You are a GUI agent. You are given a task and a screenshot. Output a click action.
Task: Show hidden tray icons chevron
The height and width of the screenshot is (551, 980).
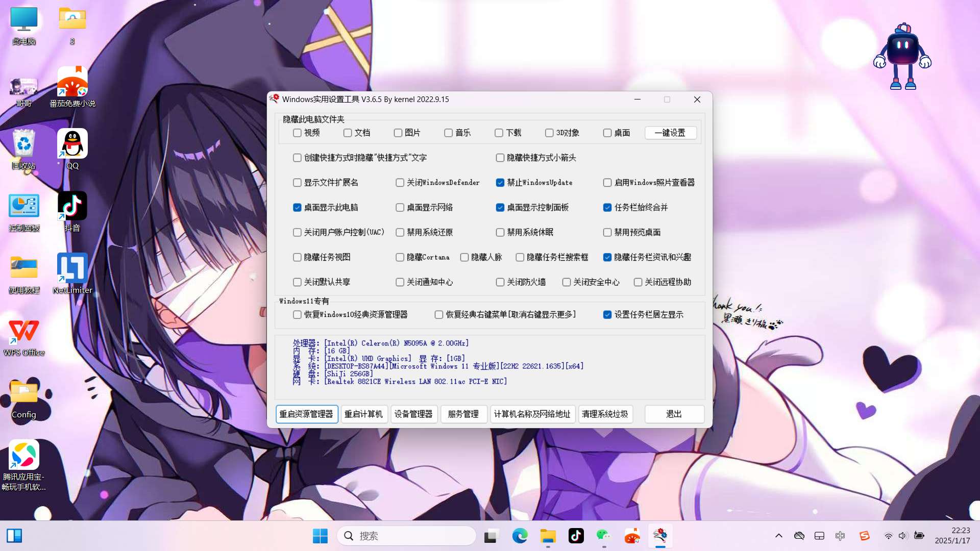click(779, 536)
